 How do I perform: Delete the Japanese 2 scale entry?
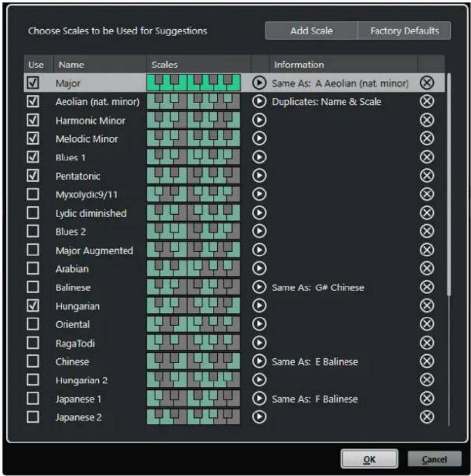[427, 417]
